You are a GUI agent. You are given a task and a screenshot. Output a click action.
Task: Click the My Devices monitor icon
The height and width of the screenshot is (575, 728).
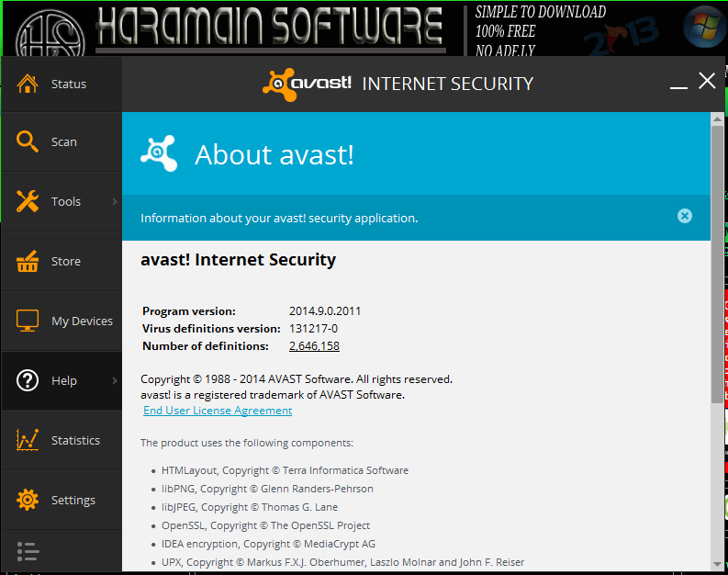28,321
